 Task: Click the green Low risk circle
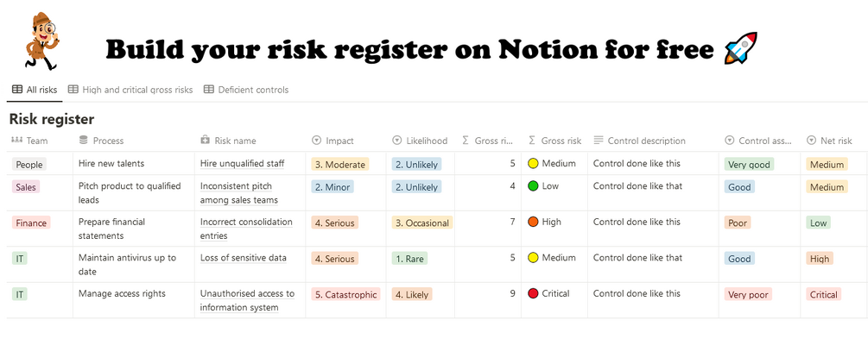tap(533, 186)
